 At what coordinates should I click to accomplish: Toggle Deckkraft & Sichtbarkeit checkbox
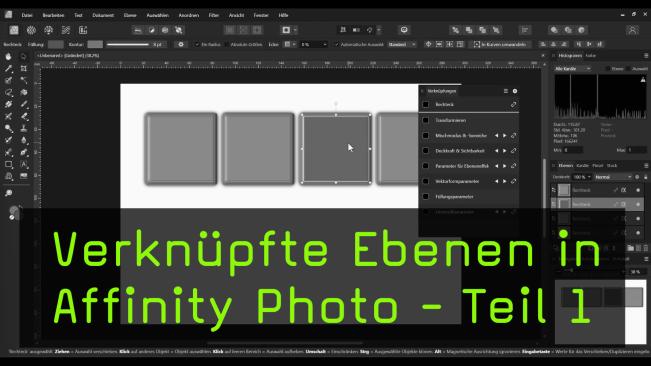coord(426,151)
